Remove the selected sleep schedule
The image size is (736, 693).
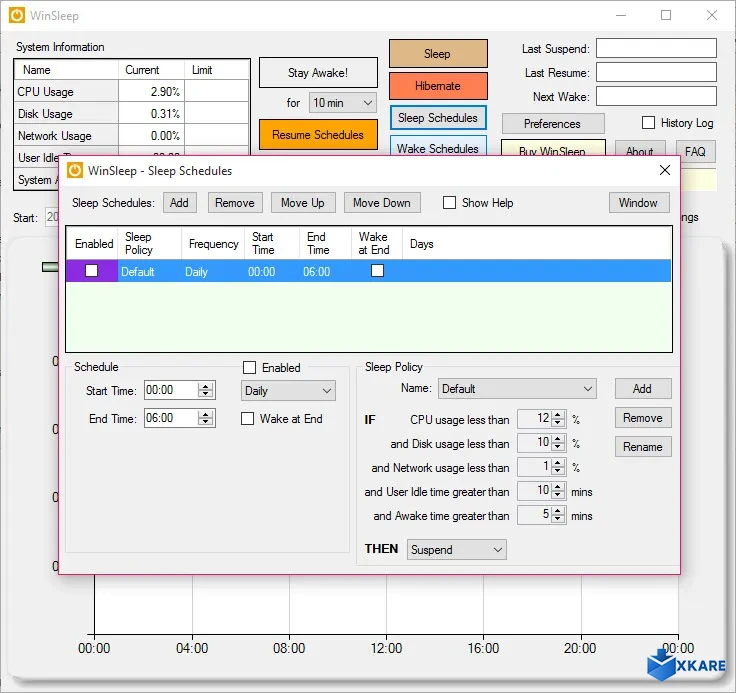(235, 203)
